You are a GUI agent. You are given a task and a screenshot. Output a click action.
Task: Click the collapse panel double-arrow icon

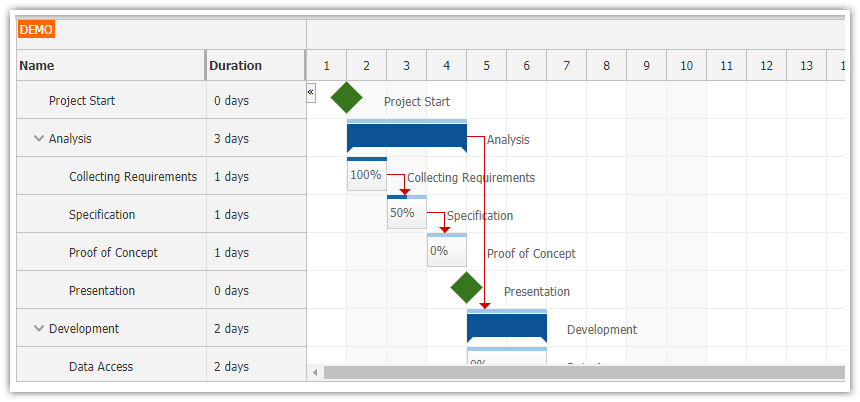(x=311, y=92)
